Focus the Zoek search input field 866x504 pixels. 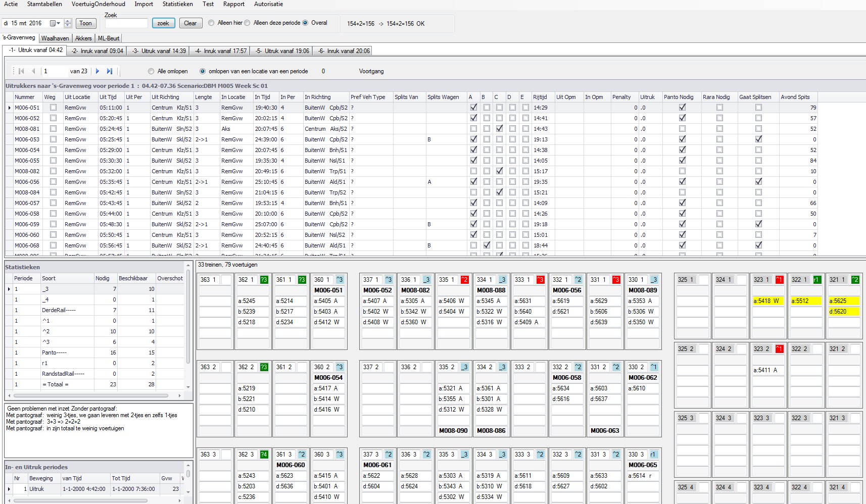pos(126,23)
